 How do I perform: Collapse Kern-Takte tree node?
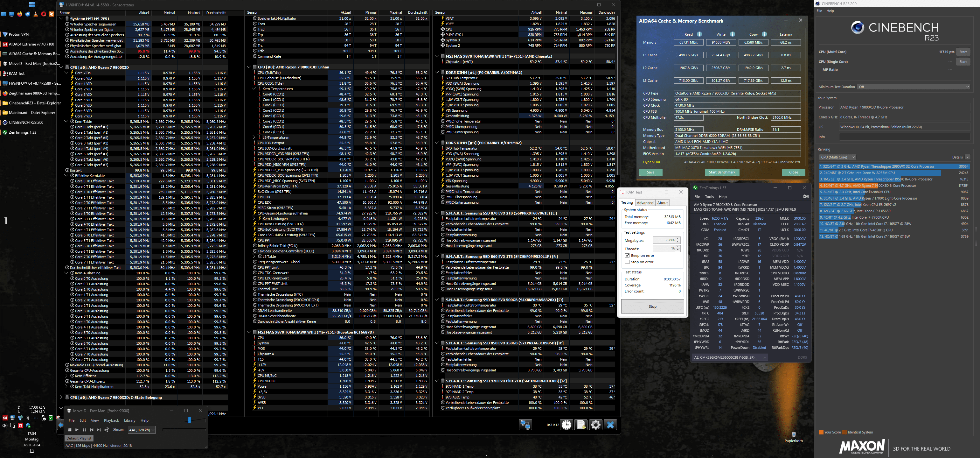pyautogui.click(x=66, y=122)
